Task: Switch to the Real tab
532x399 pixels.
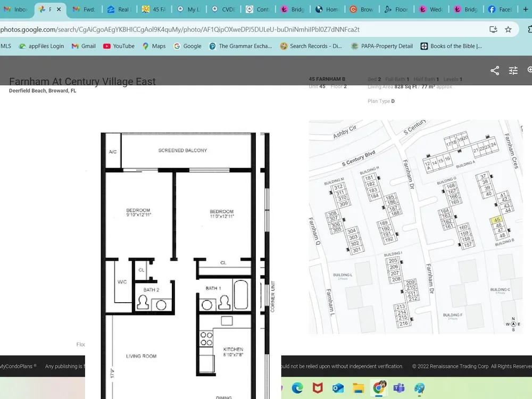Action: point(120,10)
